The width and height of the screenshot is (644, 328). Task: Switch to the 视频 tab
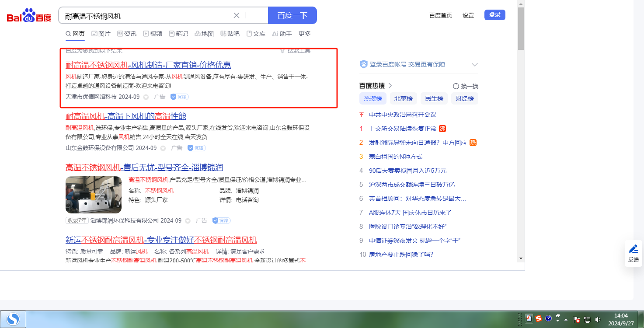(x=152, y=34)
